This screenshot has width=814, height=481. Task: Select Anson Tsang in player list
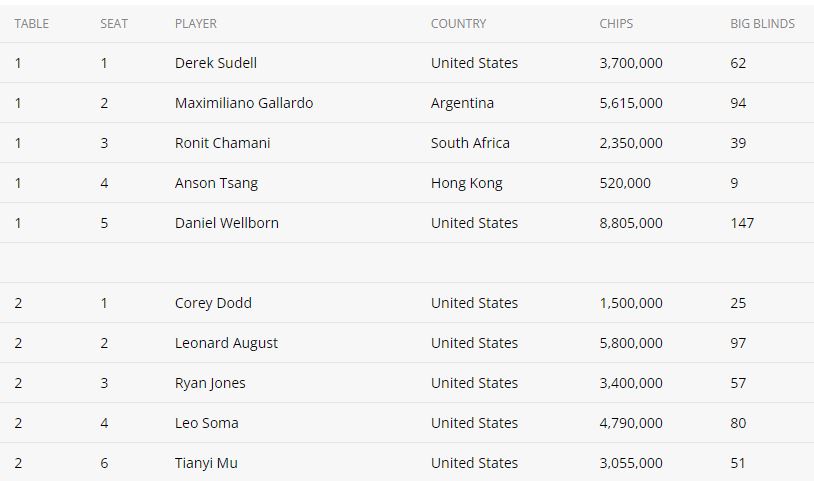click(216, 183)
